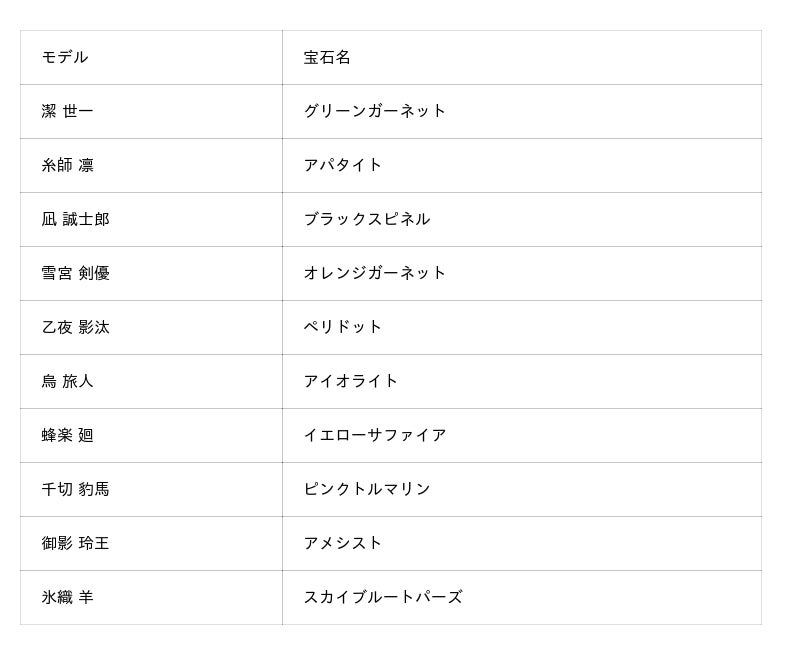This screenshot has width=800, height=655.
Task: Select the 蜂楽 廻 name cell
Action: [x=67, y=436]
